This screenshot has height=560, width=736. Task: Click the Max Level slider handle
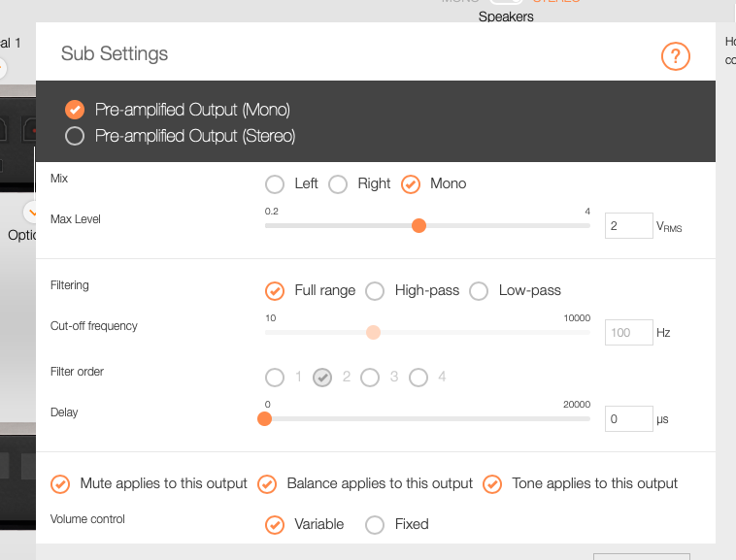(x=418, y=225)
